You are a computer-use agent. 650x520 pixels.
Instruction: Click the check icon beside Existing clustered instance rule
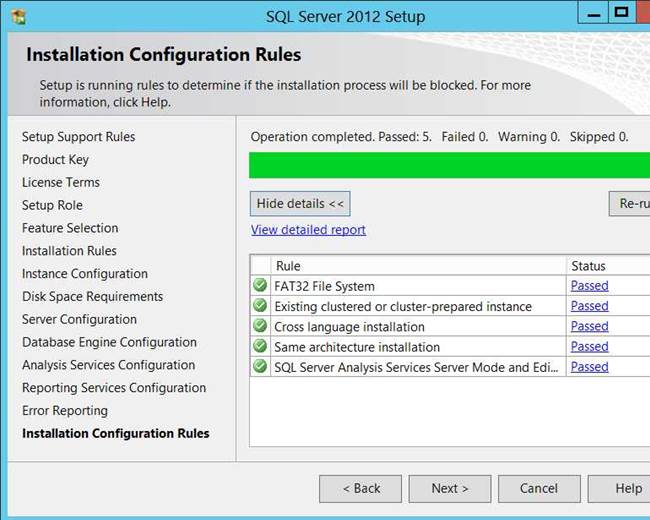pos(260,306)
